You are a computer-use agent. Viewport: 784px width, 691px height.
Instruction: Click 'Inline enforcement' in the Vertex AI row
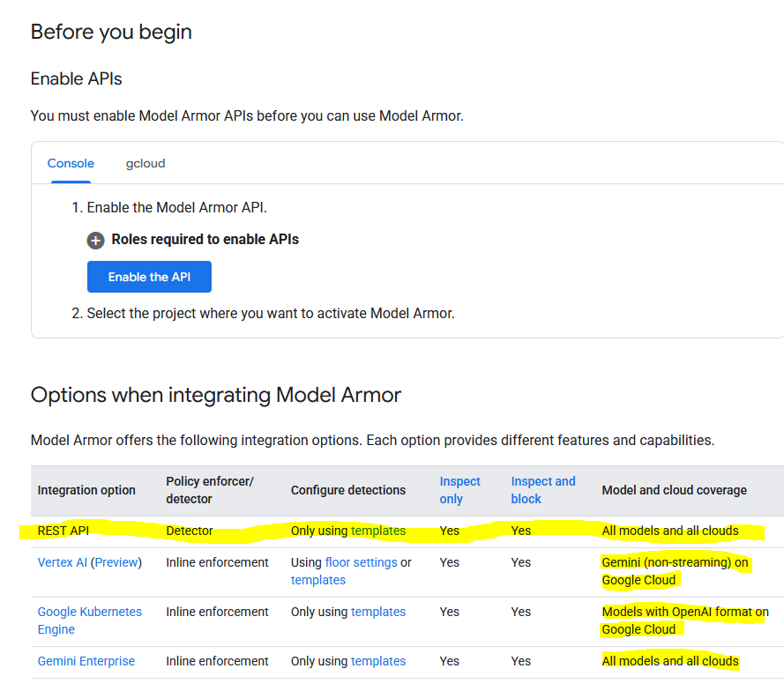[217, 562]
